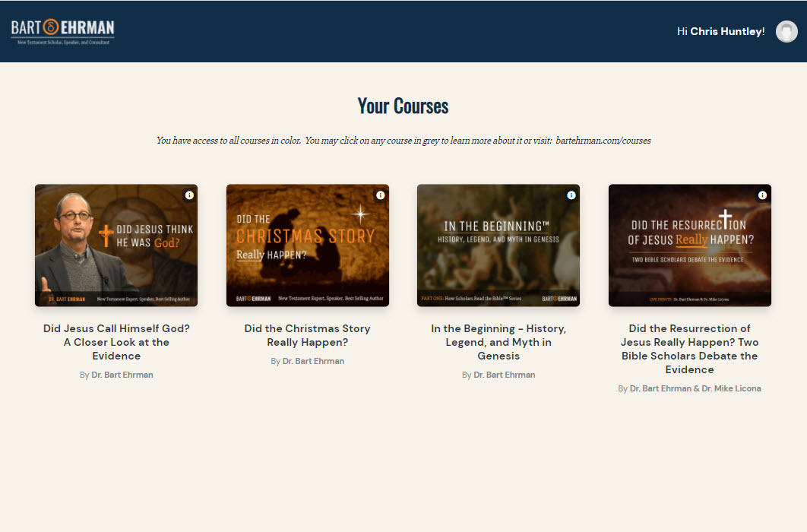Click author line under In the Beginning course

point(498,375)
